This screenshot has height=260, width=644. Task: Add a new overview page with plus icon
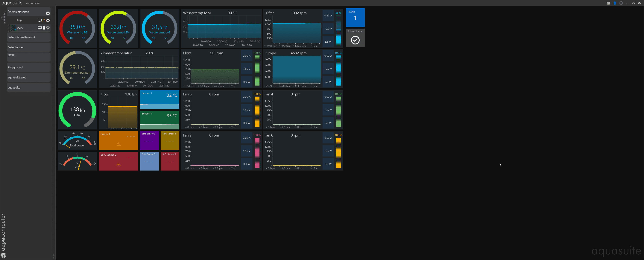click(48, 13)
